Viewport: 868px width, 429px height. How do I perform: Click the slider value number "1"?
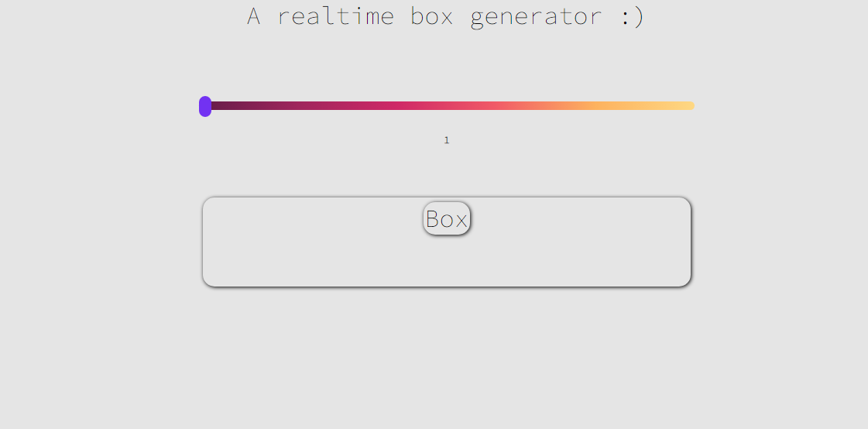click(x=447, y=140)
